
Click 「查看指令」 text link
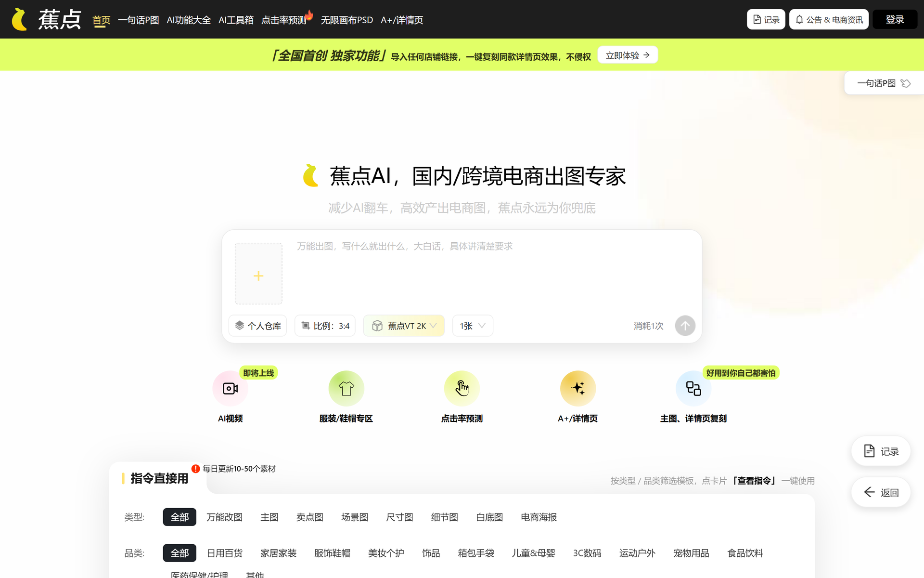coord(754,481)
